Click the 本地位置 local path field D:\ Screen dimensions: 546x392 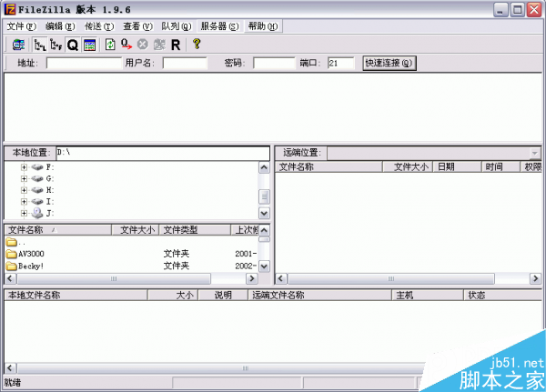click(x=163, y=153)
